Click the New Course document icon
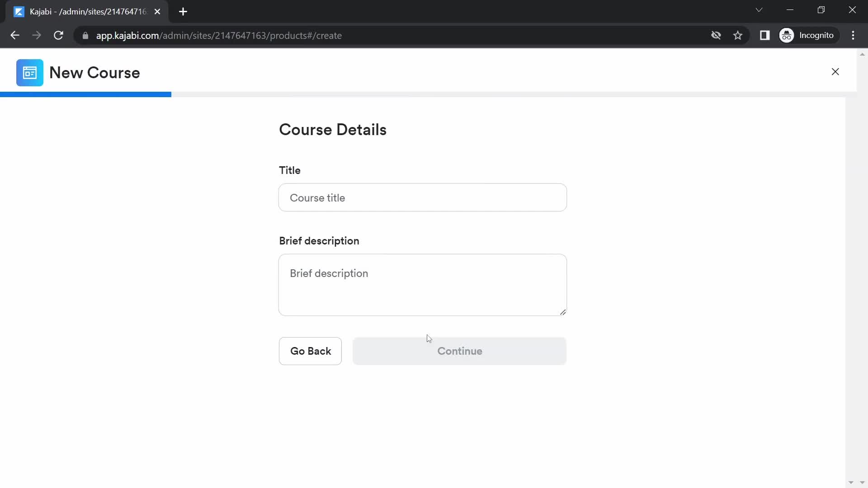This screenshot has width=868, height=488. pos(30,73)
